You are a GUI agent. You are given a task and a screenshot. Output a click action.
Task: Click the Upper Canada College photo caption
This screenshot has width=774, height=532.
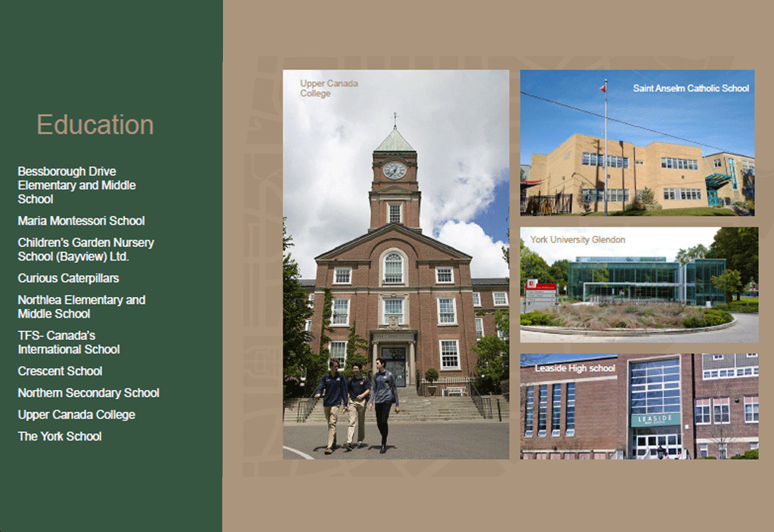click(329, 88)
